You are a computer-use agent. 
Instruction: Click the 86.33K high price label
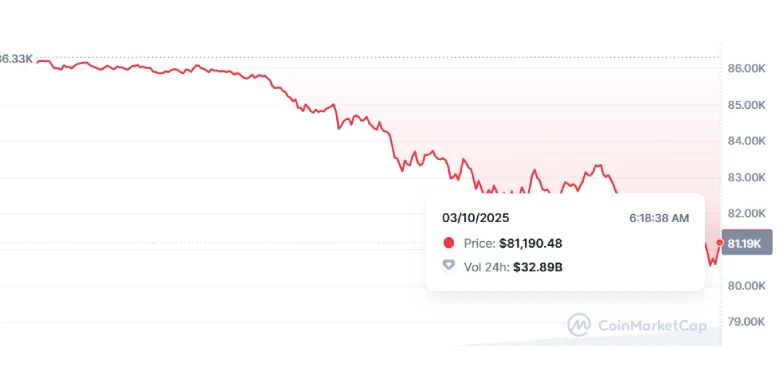[x=16, y=59]
